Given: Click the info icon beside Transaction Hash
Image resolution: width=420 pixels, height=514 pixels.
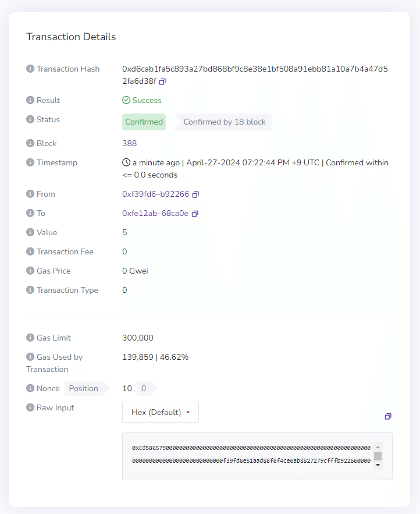Looking at the screenshot, I should click(x=30, y=68).
